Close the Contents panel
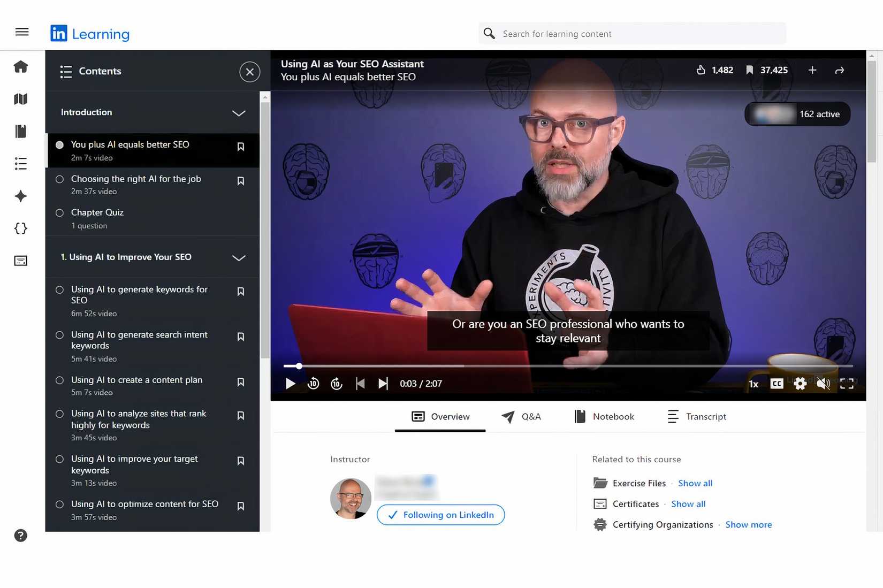Image resolution: width=883 pixels, height=588 pixels. 250,72
